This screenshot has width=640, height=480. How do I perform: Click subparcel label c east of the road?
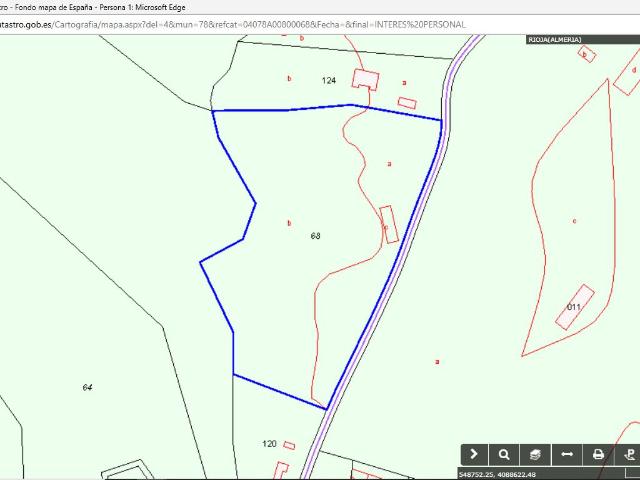[x=574, y=221]
